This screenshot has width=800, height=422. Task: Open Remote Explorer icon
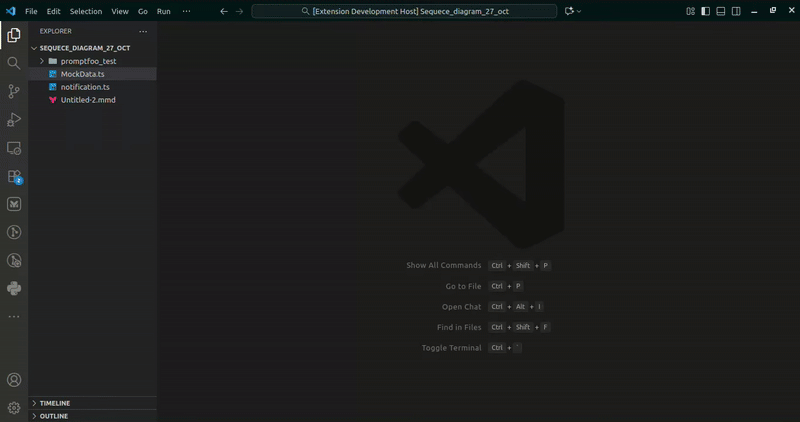coord(14,148)
